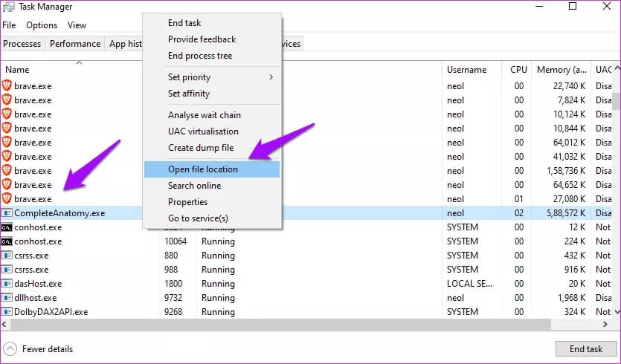Click PID 9732 cell

point(173,298)
